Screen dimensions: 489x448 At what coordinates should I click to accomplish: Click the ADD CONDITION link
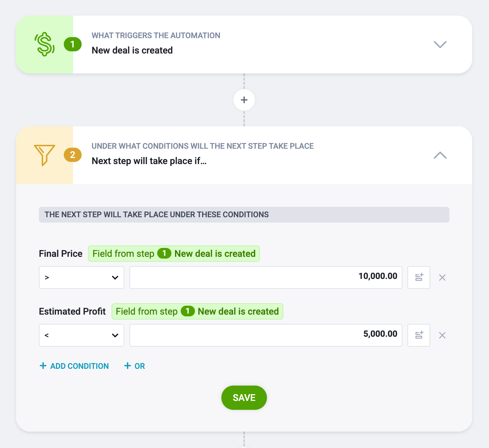pyautogui.click(x=74, y=366)
